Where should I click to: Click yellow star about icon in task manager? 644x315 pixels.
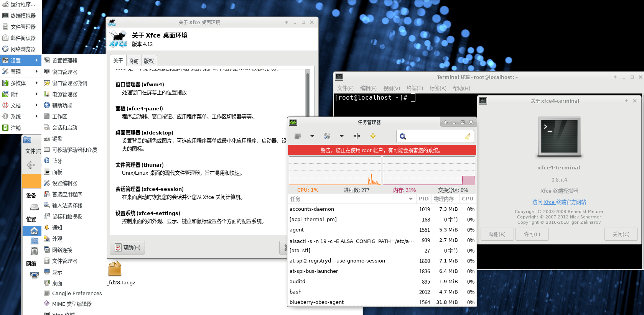373,136
